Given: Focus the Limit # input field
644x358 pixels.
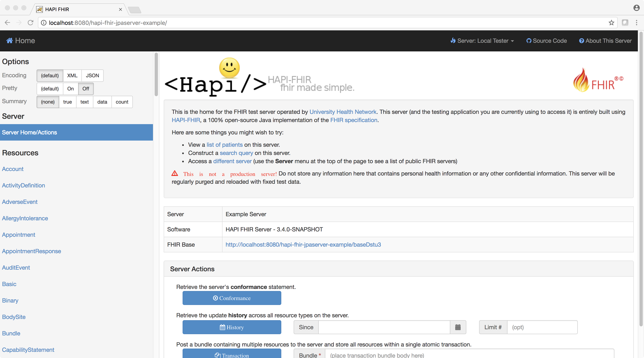Looking at the screenshot, I should (542, 327).
